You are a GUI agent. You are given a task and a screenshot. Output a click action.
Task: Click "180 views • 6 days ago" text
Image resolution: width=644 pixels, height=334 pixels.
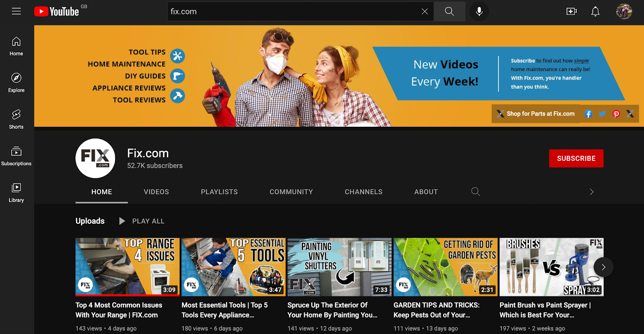coord(212,328)
